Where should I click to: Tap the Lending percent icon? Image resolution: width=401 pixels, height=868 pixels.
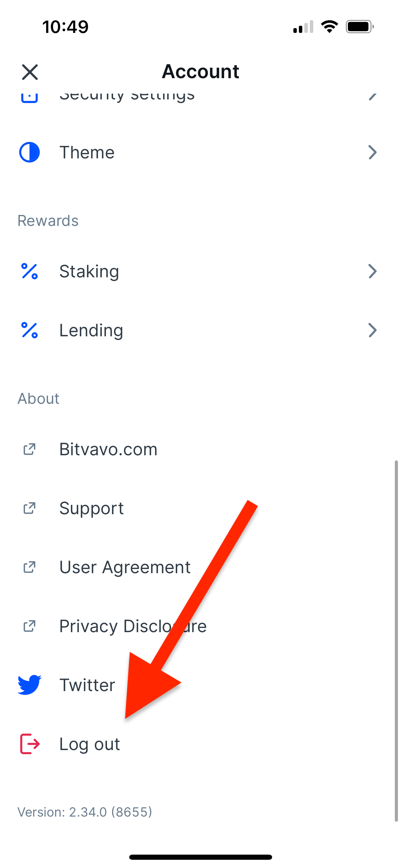29,330
